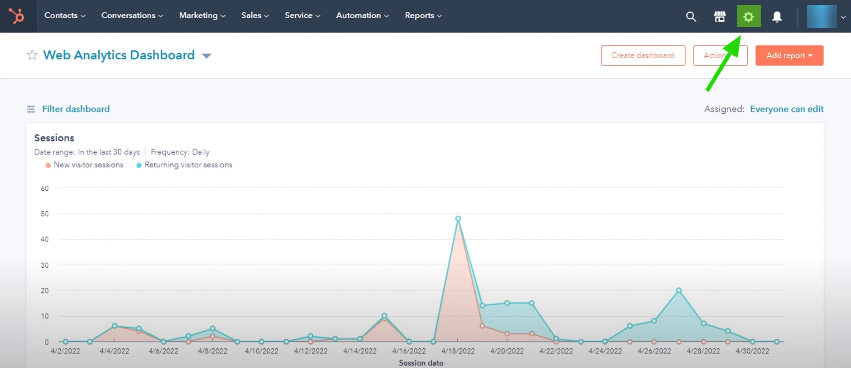Expand the Web Analytics Dashboard title dropdown arrow
This screenshot has height=368, width=851.
click(206, 56)
